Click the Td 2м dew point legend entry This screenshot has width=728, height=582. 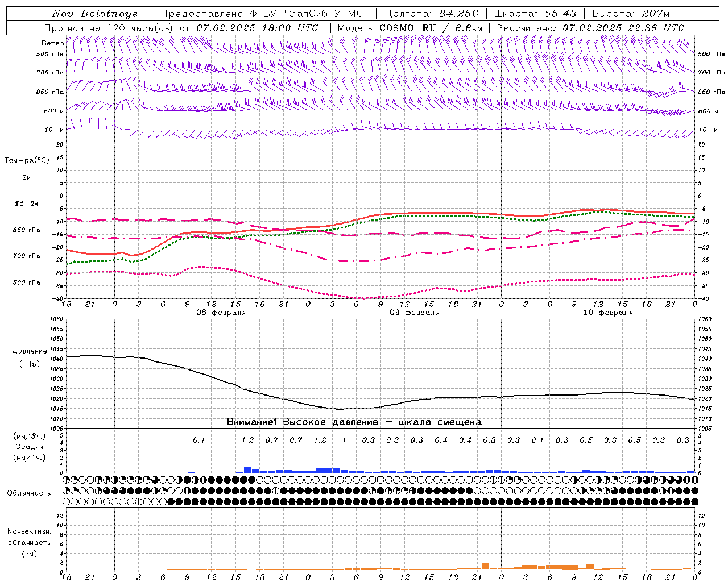[26, 203]
